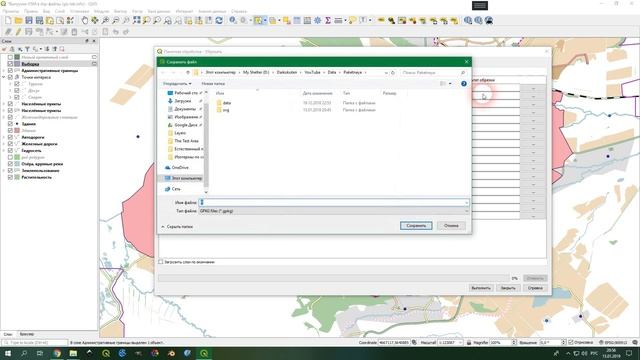This screenshot has height=360, width=640.
Task: Toggle visibility of Гидросеть layer
Action: [10, 151]
